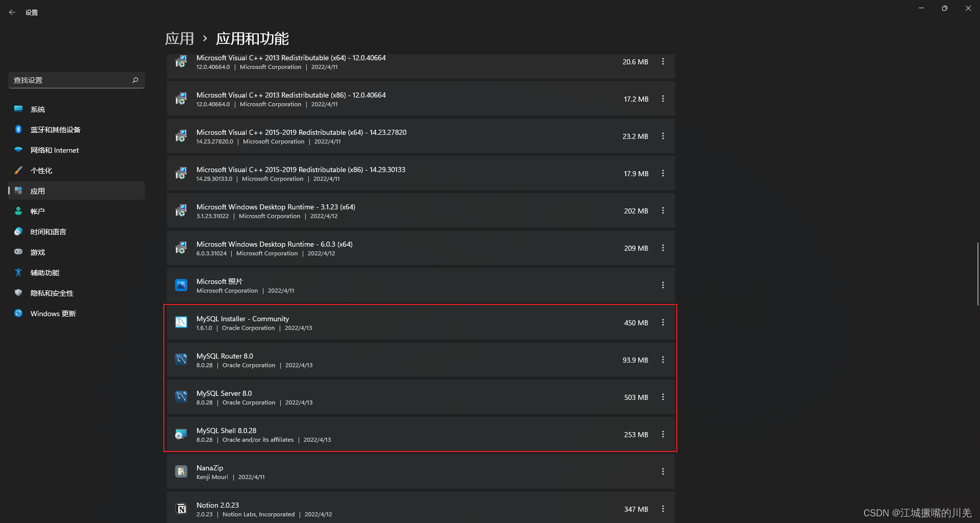Click the vertical scrollbar thumb

[978, 274]
